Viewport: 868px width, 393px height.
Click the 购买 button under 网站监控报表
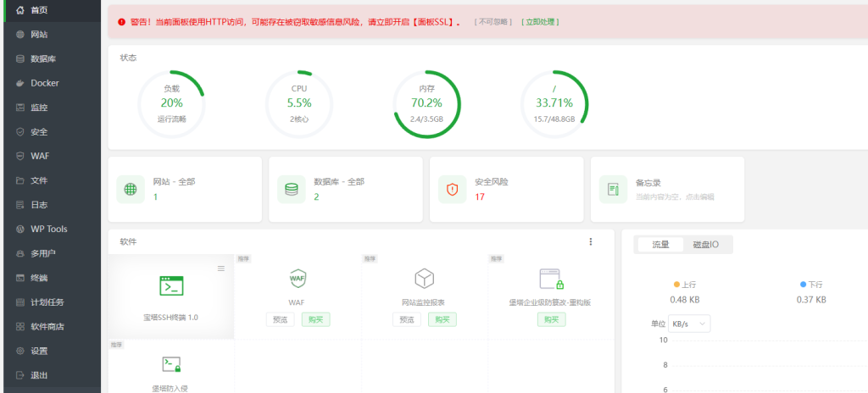tap(442, 319)
